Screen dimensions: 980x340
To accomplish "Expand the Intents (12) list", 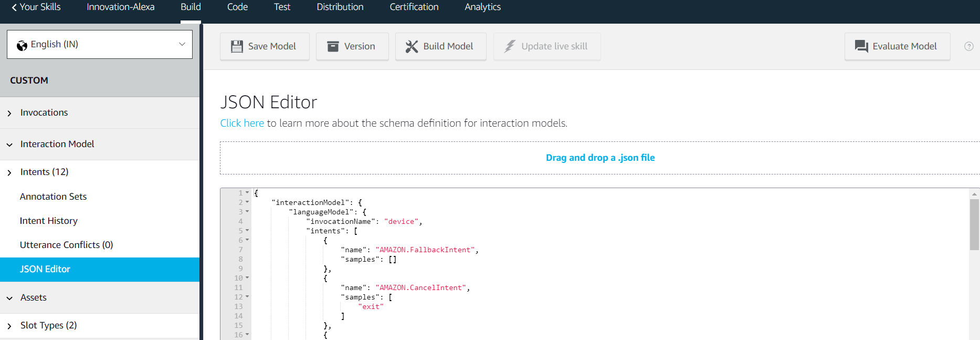I will 9,172.
